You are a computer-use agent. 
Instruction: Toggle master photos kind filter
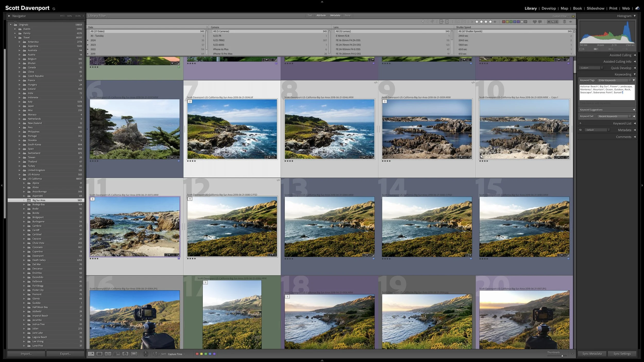pos(549,22)
